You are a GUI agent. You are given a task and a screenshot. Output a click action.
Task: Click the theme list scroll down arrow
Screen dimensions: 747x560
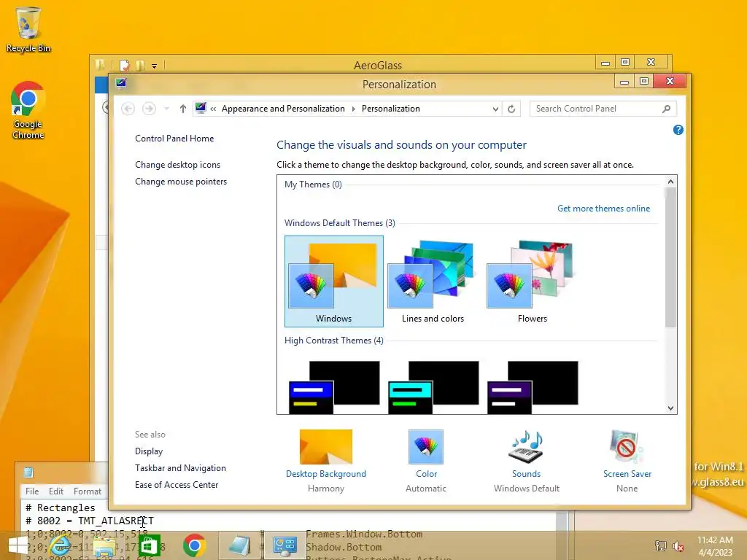pos(671,408)
